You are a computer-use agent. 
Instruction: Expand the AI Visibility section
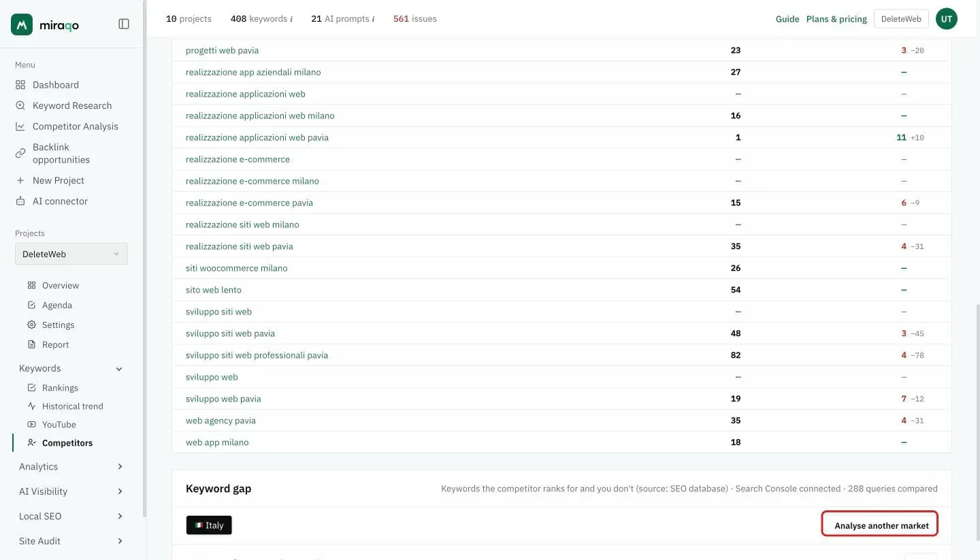[x=120, y=491]
